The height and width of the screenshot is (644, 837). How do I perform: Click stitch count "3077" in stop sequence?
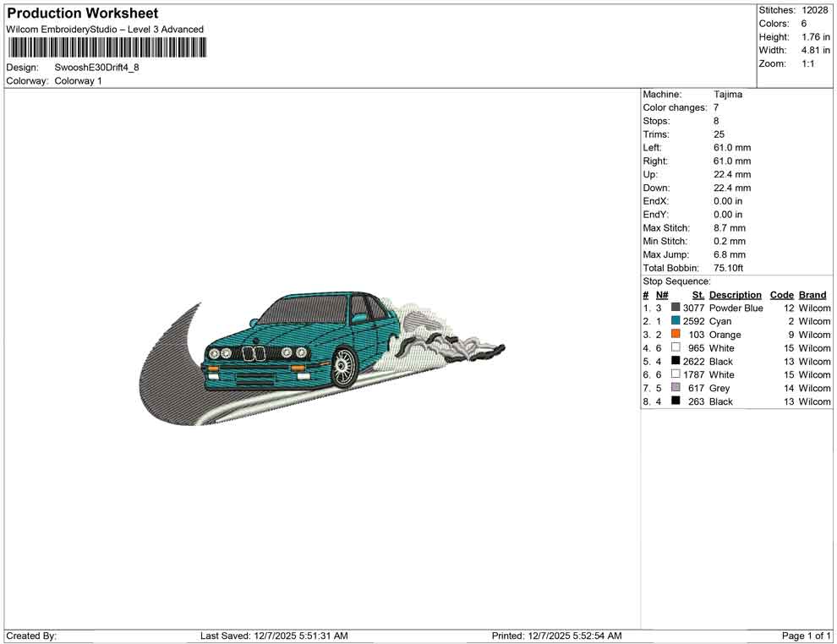694,308
